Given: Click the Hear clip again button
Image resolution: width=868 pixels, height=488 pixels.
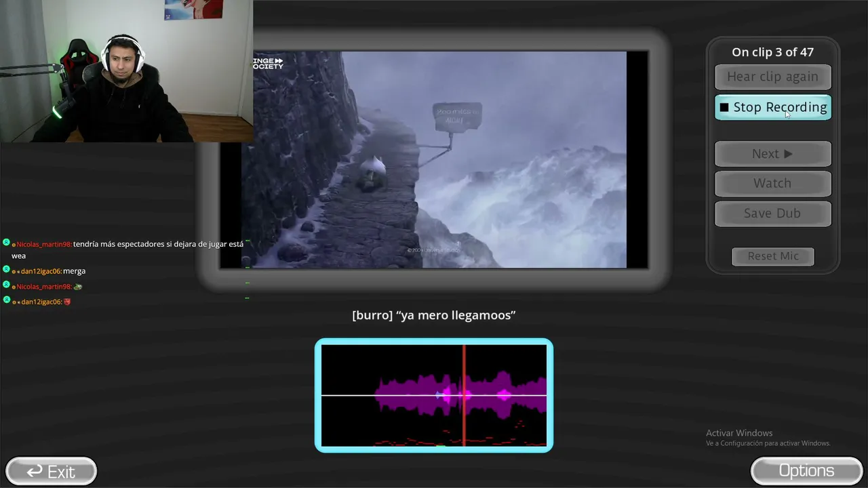Looking at the screenshot, I should [772, 77].
